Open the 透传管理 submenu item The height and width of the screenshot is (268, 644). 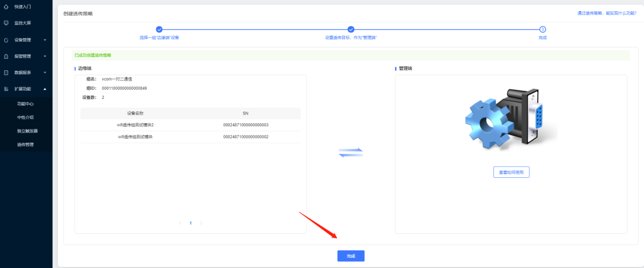pos(25,145)
